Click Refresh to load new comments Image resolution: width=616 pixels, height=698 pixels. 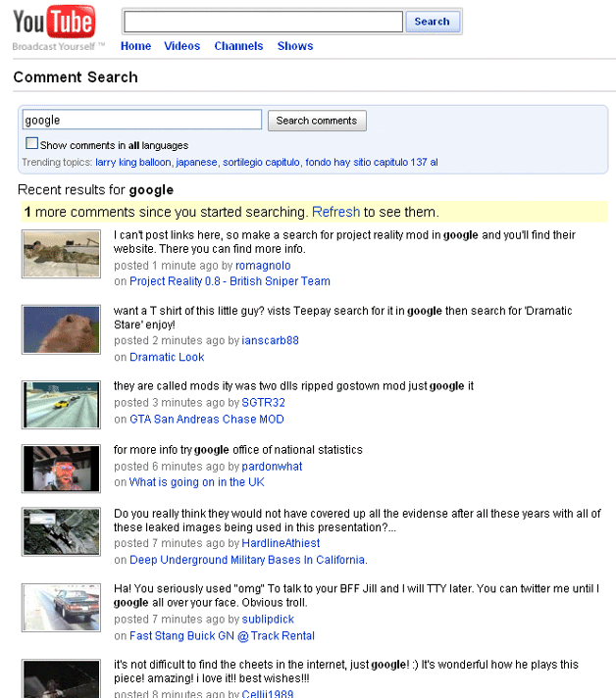tap(335, 212)
